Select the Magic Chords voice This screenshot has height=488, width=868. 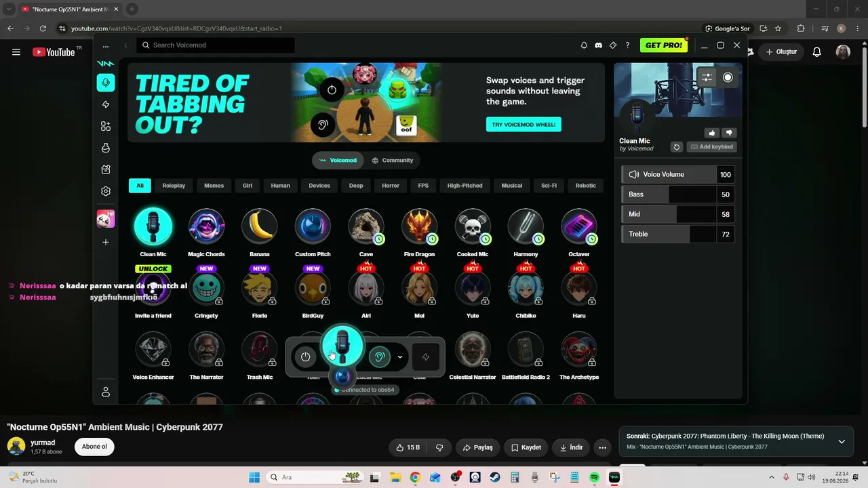pos(206,232)
